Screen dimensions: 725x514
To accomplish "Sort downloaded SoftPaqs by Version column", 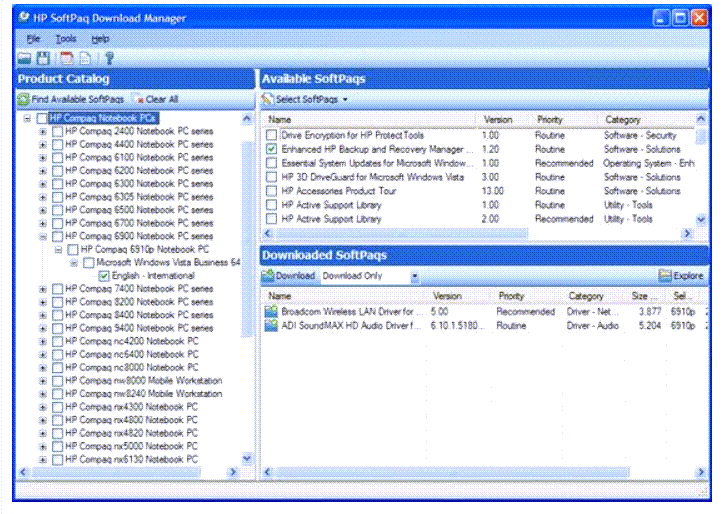I will click(459, 296).
